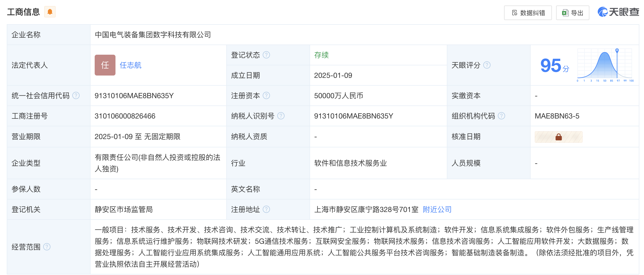Click the locked 核准日期 field
This screenshot has height=275, width=644.
coord(558,137)
